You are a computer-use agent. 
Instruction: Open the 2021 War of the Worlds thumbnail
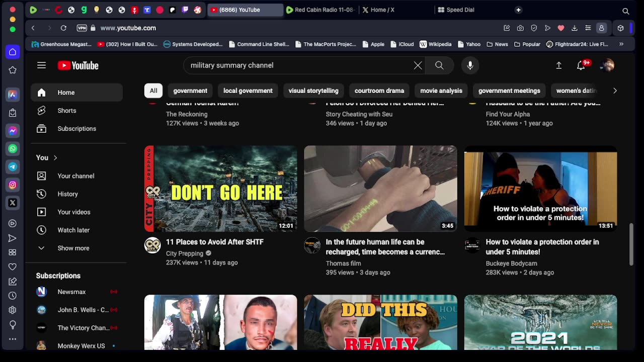[540, 322]
